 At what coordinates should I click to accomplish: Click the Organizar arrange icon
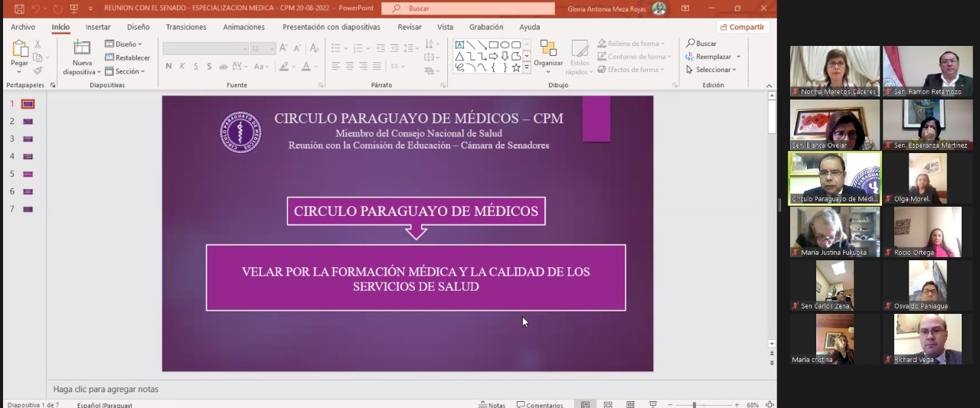[548, 48]
